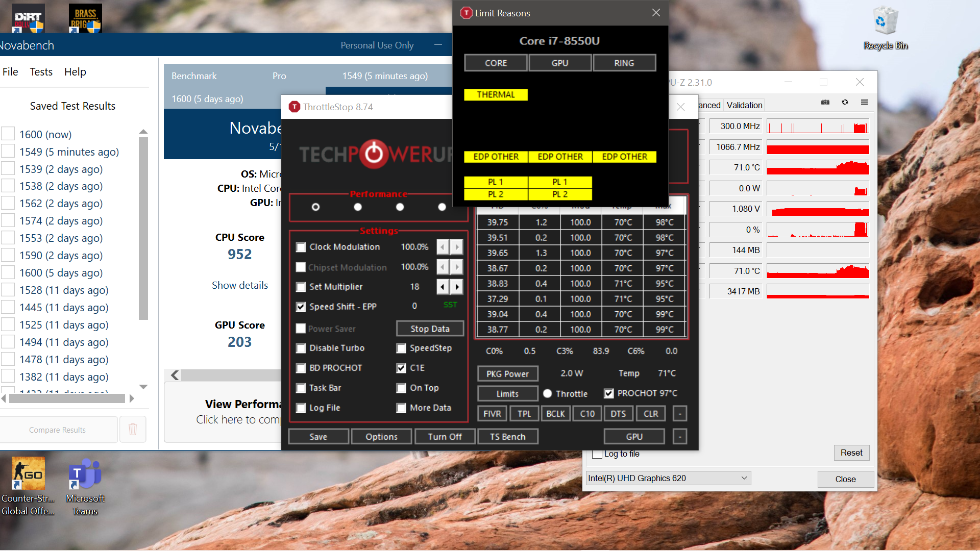980x551 pixels.
Task: Click the GPU-Z screenshot camera icon
Action: [825, 103]
